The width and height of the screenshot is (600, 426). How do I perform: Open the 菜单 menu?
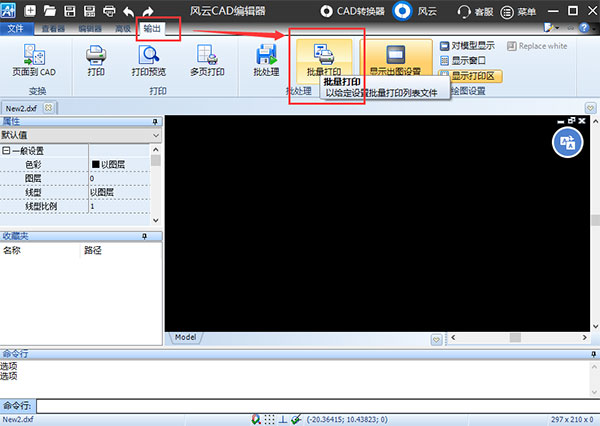(518, 12)
